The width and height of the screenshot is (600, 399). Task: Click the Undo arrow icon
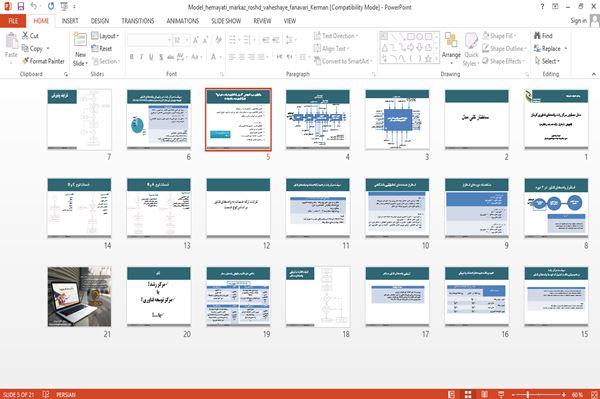point(34,6)
